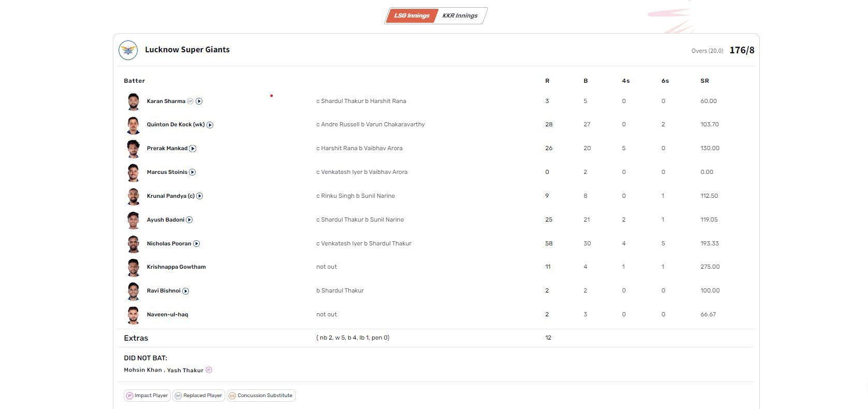Play Marcus Stoinis's dismissal video
This screenshot has height=409, width=868.
193,172
